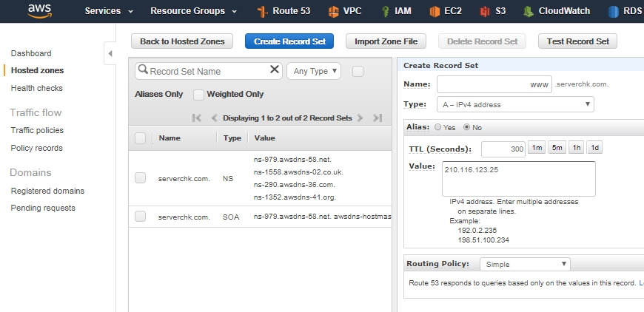Set TTL to 1m
The width and height of the screenshot is (644, 312).
pos(537,148)
